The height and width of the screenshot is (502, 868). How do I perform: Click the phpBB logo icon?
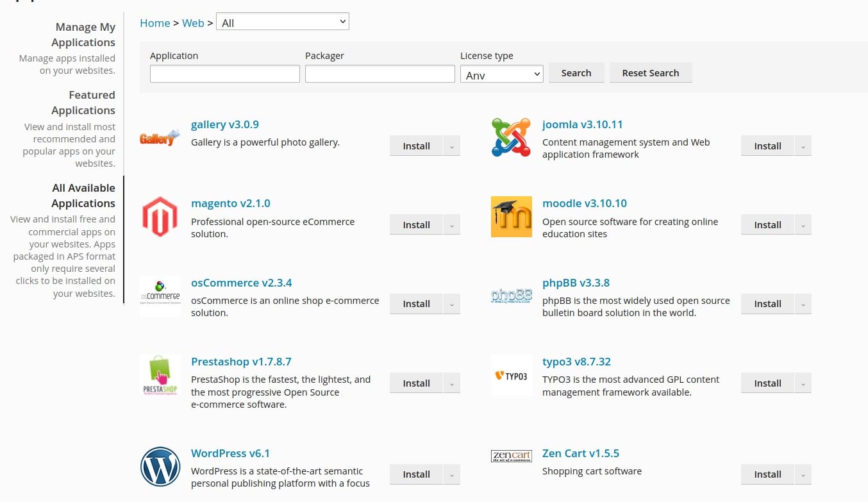[x=511, y=296]
